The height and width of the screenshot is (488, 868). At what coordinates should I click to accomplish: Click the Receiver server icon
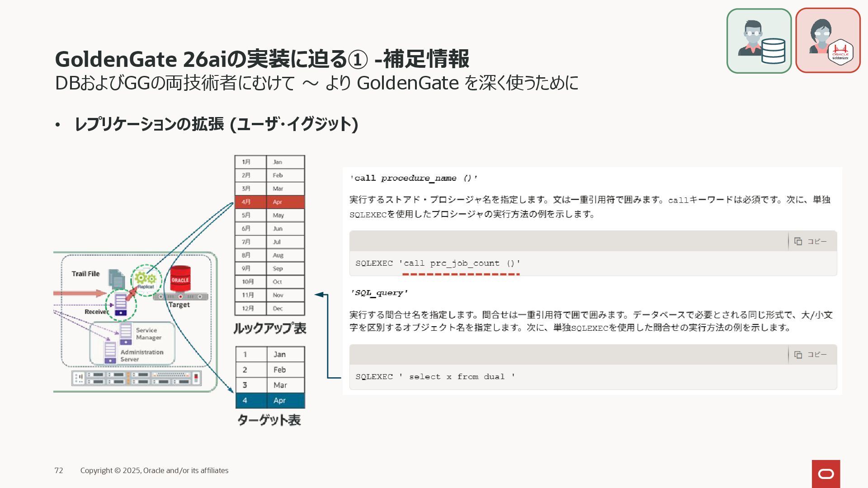pos(121,305)
